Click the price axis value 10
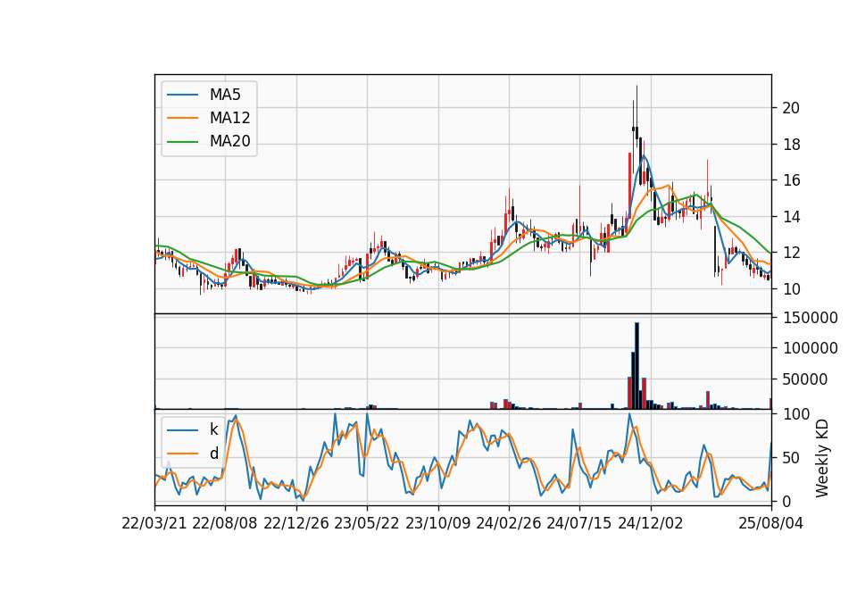The height and width of the screenshot is (616, 857). point(791,289)
